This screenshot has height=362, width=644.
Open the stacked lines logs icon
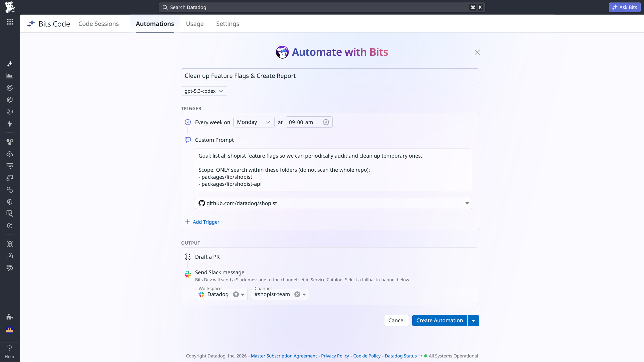[x=10, y=166]
